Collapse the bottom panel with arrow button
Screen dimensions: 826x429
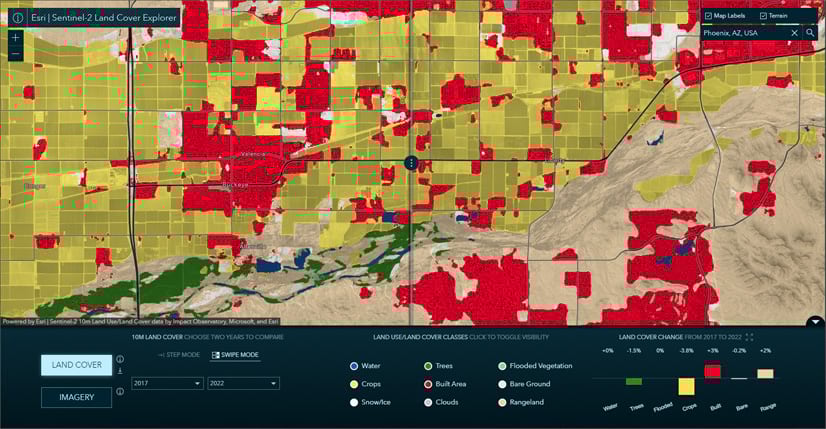click(x=815, y=321)
